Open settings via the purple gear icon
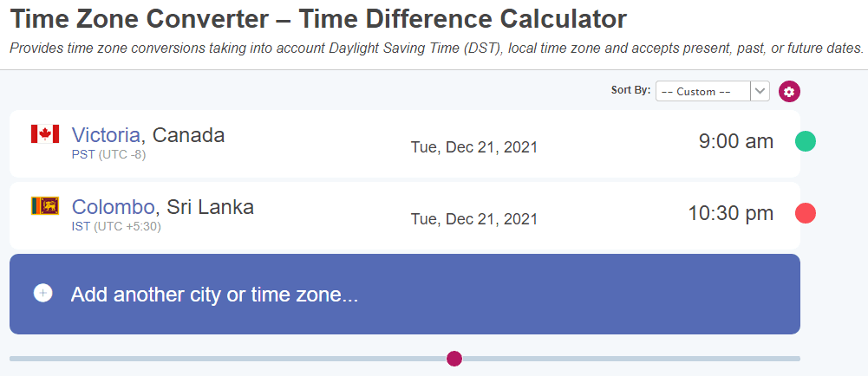Screen dimensions: 868x376 click(x=789, y=92)
